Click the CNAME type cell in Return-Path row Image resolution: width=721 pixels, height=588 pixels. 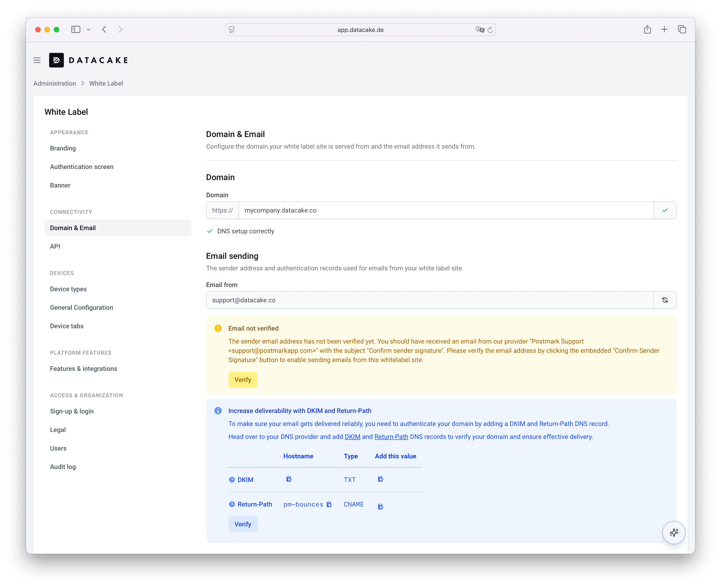353,504
